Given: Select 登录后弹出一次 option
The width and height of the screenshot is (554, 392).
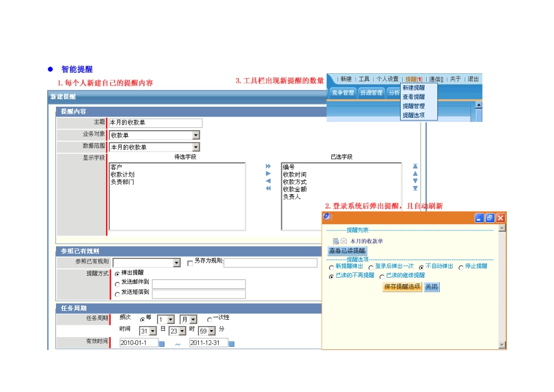Looking at the screenshot, I should 371,268.
